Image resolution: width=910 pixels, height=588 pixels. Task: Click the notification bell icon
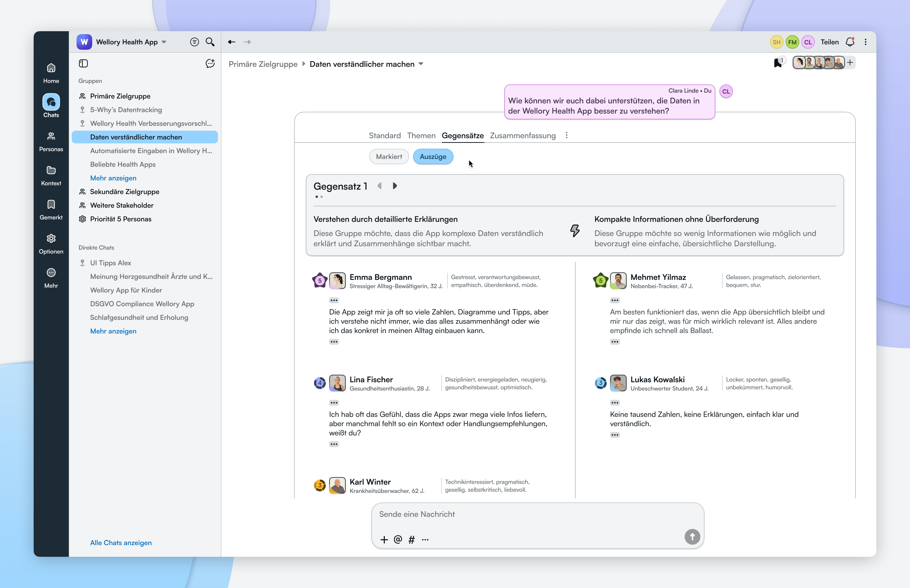coord(850,42)
